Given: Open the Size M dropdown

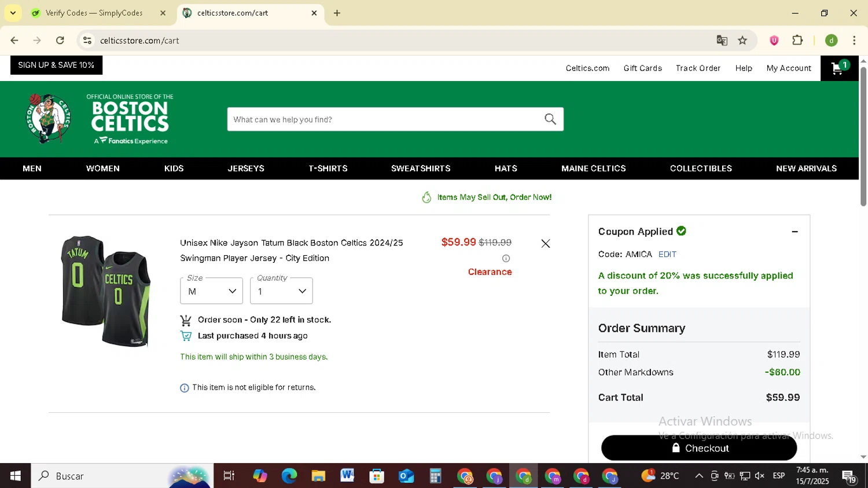Looking at the screenshot, I should (211, 291).
